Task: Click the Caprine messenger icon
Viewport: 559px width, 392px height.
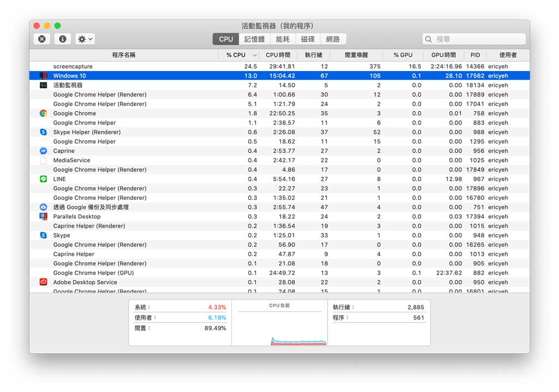Action: click(43, 151)
